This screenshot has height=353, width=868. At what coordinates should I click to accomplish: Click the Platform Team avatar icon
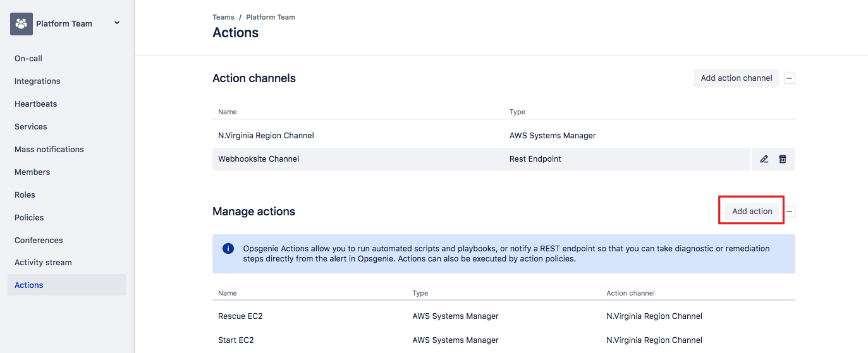coord(21,24)
